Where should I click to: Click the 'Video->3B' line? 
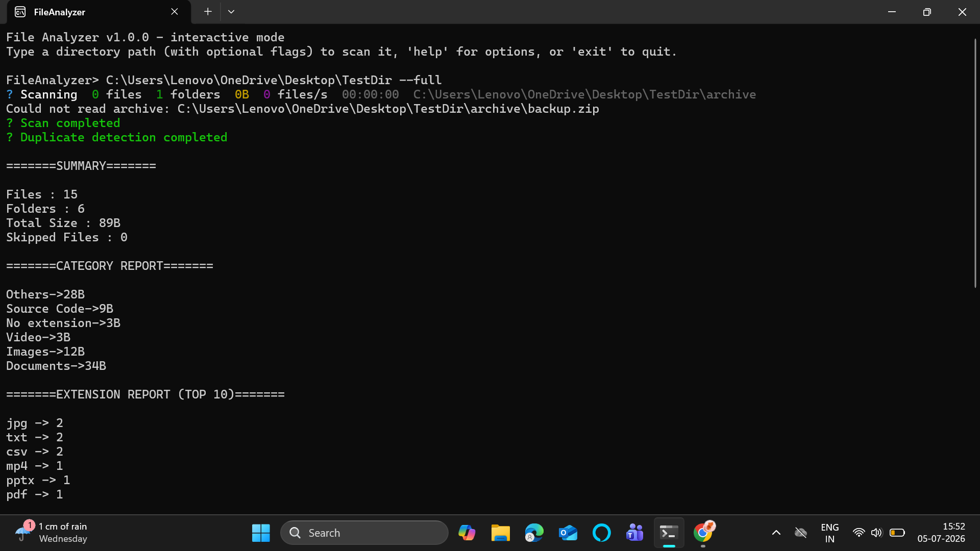pos(38,337)
